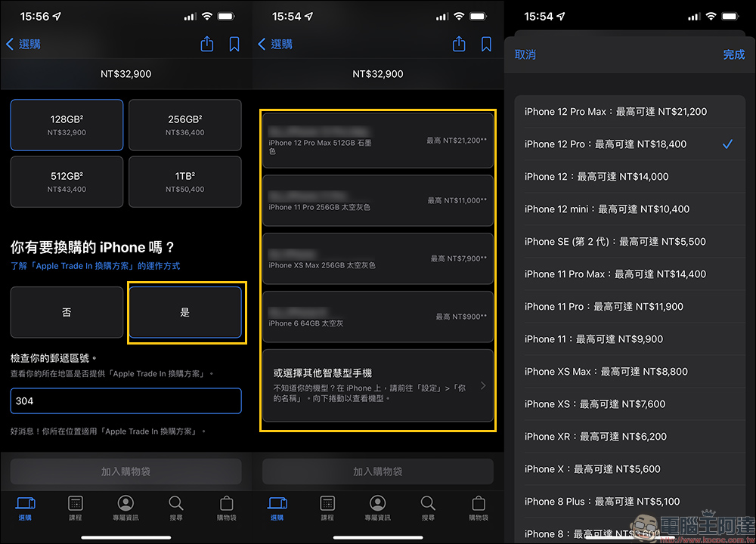Expand 或選擇其他智慧型手機 option

coord(378,385)
